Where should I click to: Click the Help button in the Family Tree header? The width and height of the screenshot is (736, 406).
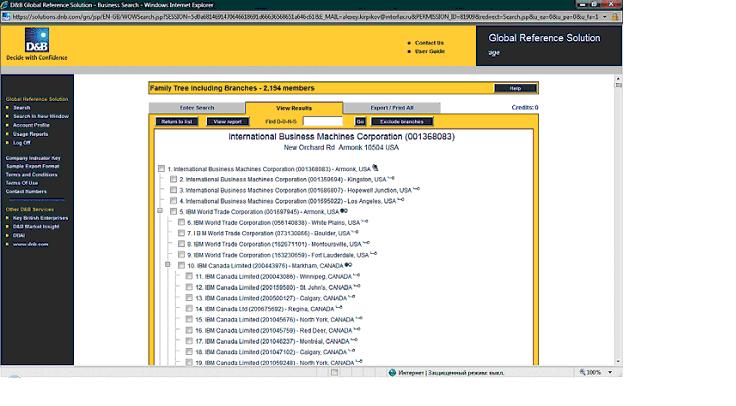click(x=515, y=88)
